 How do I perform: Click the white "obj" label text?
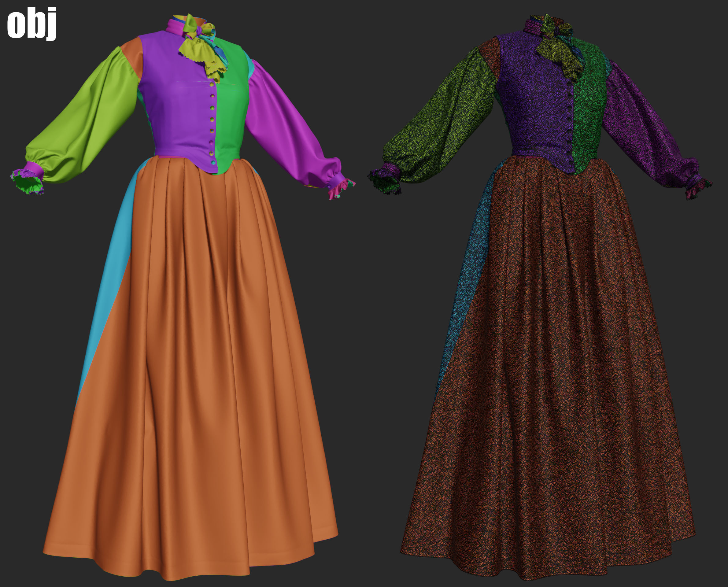[31, 24]
